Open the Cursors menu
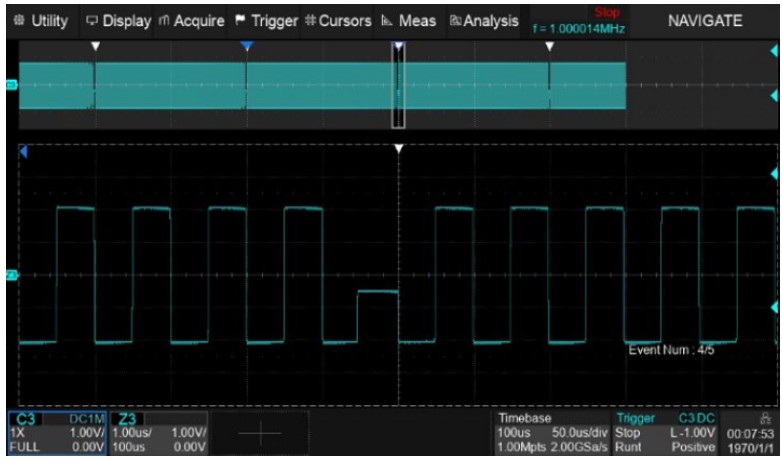Viewport: 782px width, 461px height. (x=338, y=20)
